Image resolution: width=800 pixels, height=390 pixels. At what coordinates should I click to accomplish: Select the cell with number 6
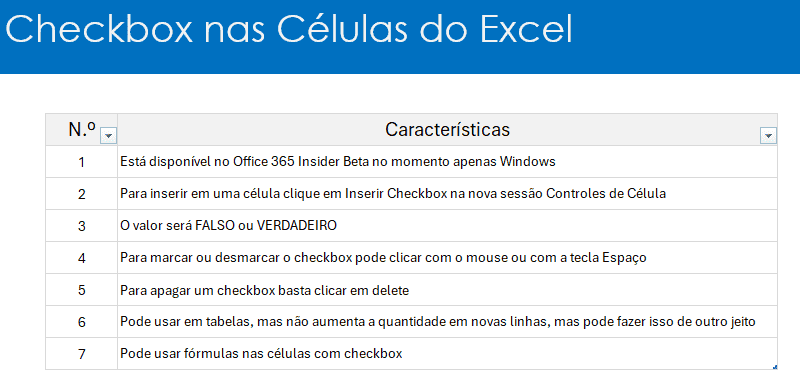pos(82,322)
